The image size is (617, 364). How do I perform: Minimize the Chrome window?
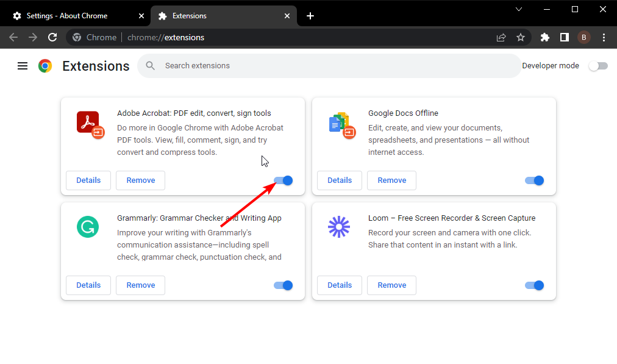pyautogui.click(x=546, y=9)
